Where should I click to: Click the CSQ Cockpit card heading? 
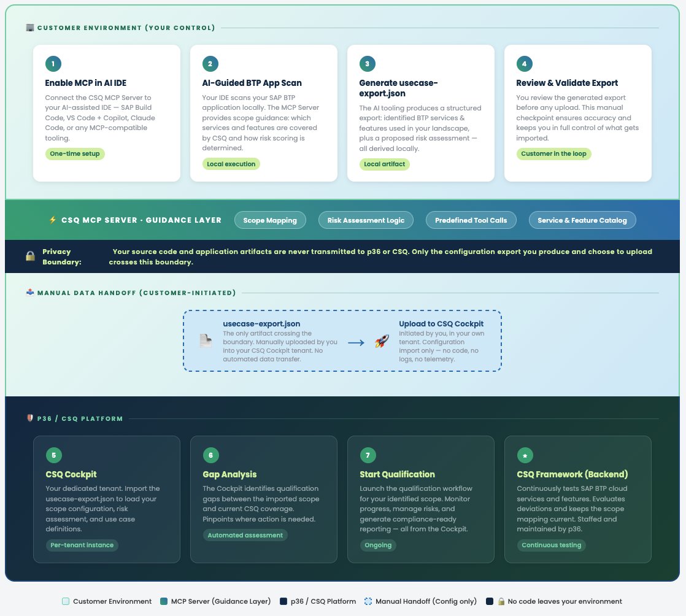[71, 474]
